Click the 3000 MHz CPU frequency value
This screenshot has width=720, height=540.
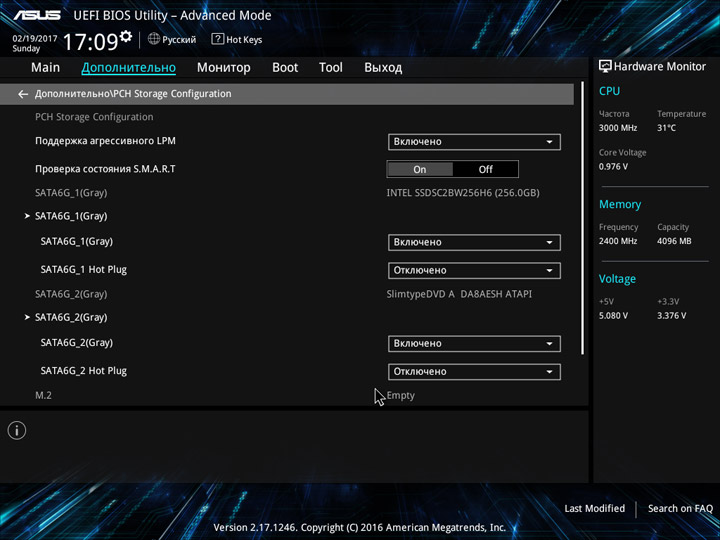(618, 128)
